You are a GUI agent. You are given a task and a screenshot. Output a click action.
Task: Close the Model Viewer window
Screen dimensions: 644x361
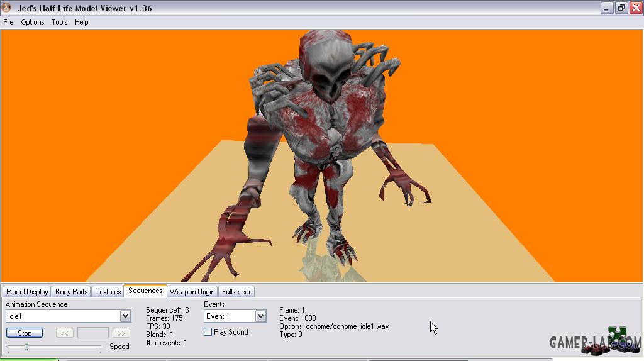[x=636, y=8]
